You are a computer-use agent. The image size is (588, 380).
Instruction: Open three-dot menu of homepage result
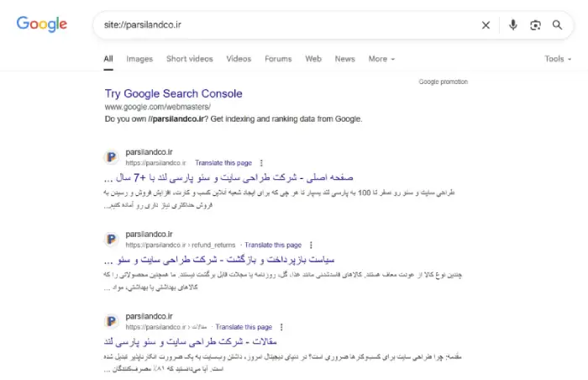[x=261, y=163]
